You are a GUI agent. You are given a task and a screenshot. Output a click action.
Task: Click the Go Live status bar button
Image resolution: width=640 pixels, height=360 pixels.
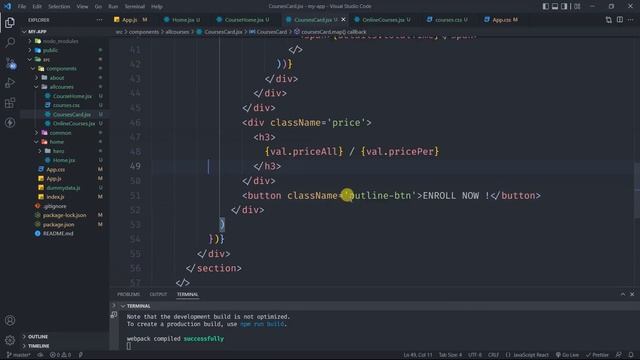point(567,355)
